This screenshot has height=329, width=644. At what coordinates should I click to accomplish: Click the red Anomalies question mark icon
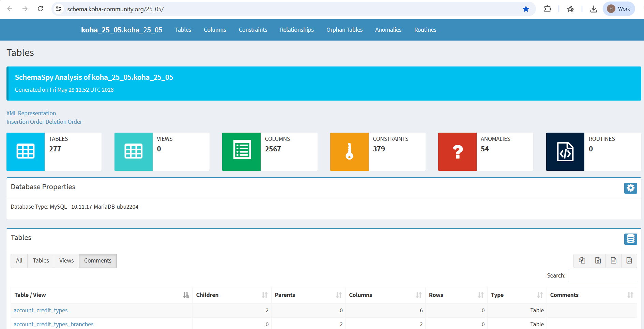click(457, 152)
